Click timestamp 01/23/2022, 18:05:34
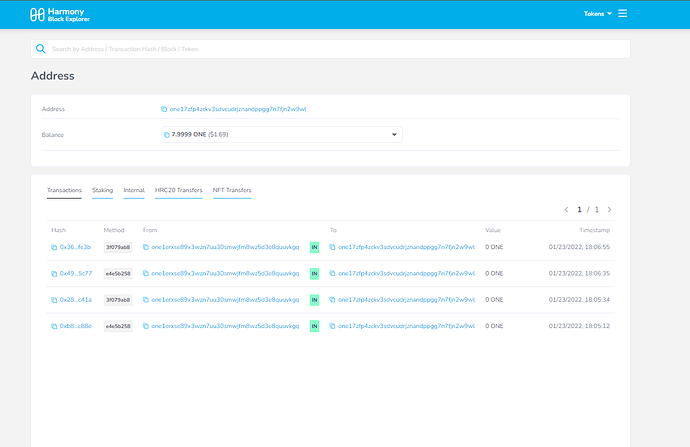Image resolution: width=690 pixels, height=447 pixels. pyautogui.click(x=579, y=300)
